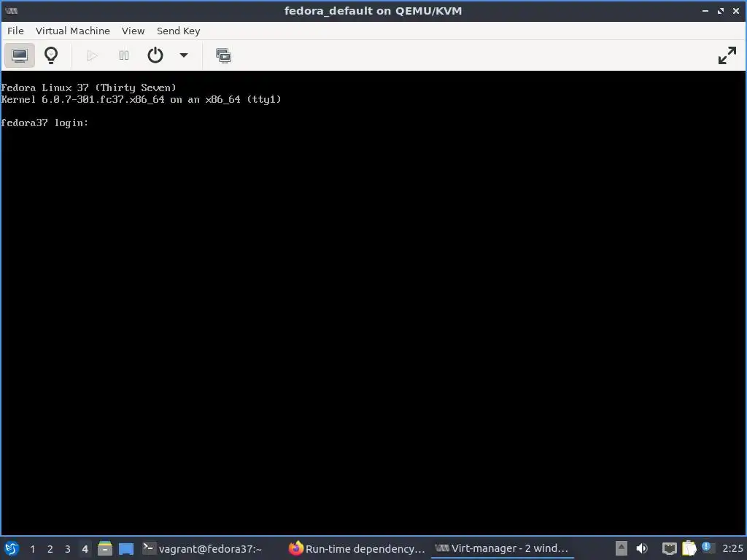The image size is (747, 560).
Task: Open update notification tray icon
Action: tap(708, 548)
